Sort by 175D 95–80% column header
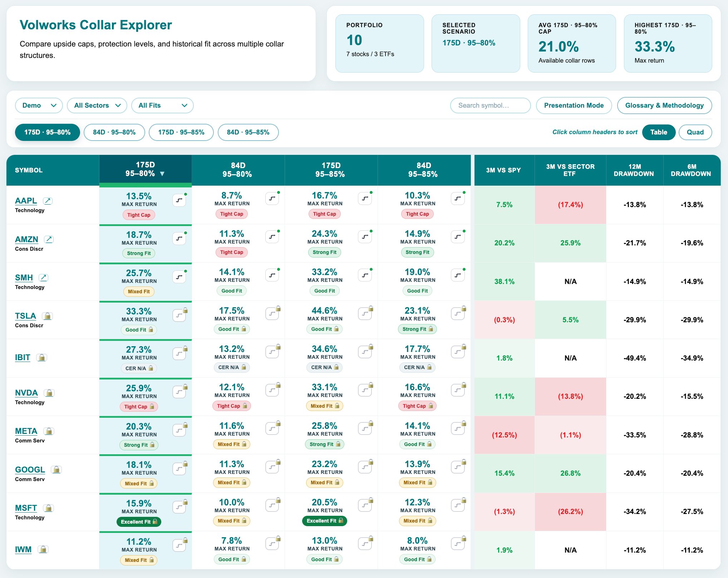This screenshot has width=728, height=578. pos(145,170)
